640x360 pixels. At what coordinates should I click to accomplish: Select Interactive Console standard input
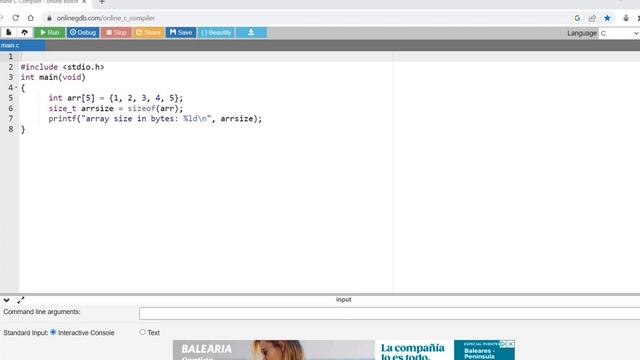pyautogui.click(x=53, y=332)
